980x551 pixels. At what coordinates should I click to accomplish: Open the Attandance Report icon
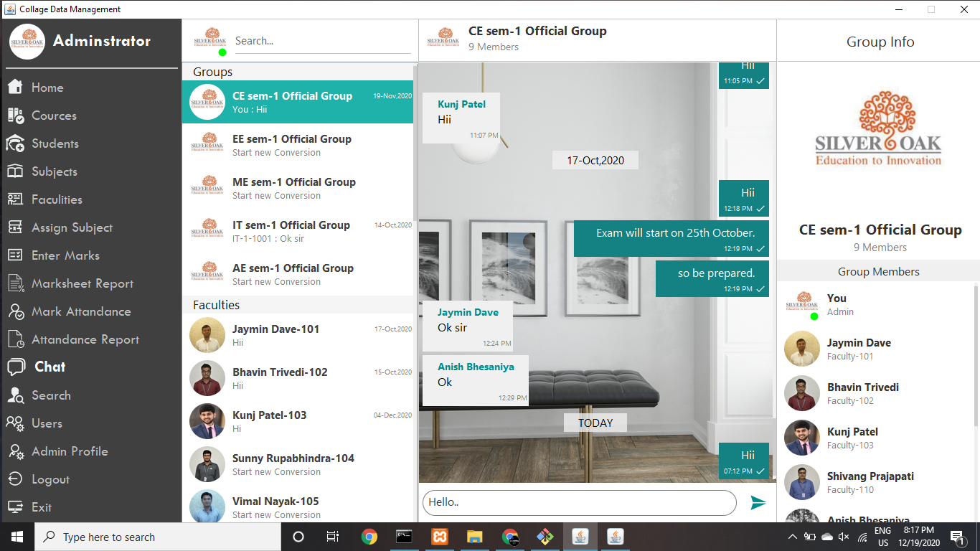point(16,339)
